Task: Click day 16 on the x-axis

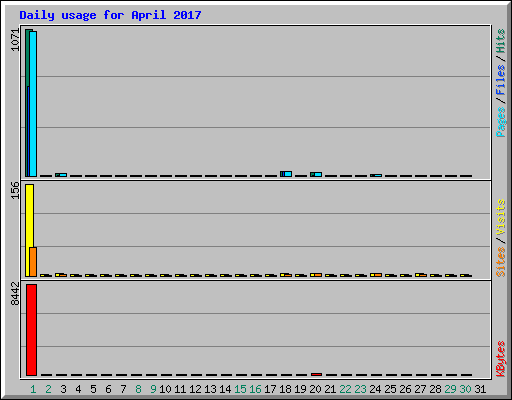Action: point(255,389)
